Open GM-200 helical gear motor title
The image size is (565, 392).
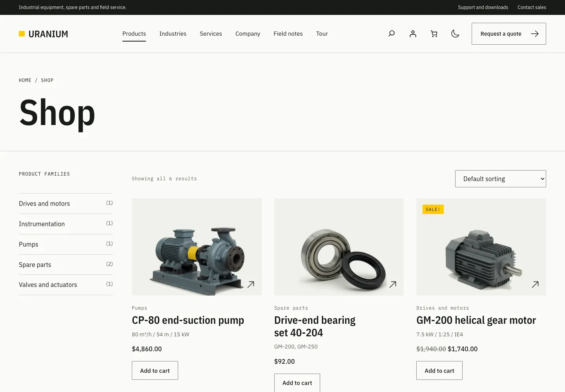(x=476, y=320)
